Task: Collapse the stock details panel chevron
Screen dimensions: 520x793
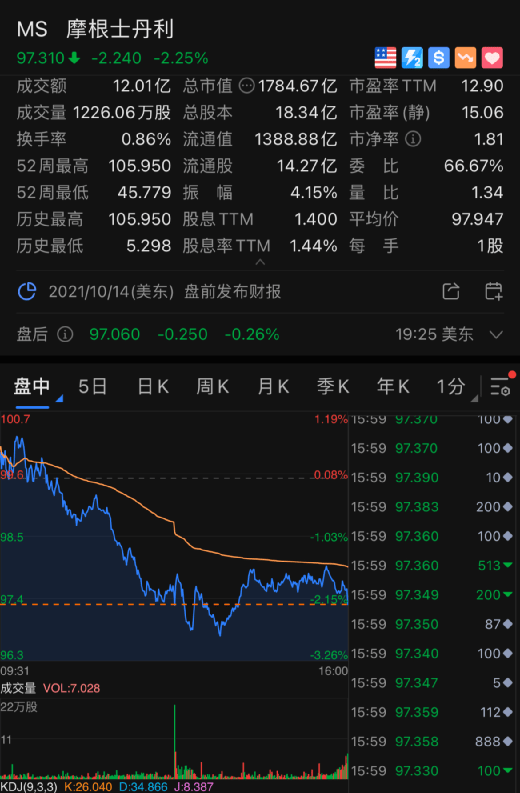Action: (260, 262)
